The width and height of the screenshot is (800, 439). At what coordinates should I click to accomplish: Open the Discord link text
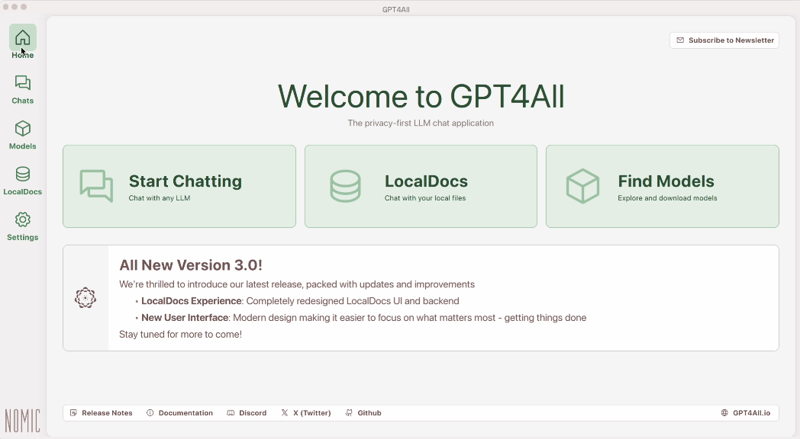(x=253, y=413)
